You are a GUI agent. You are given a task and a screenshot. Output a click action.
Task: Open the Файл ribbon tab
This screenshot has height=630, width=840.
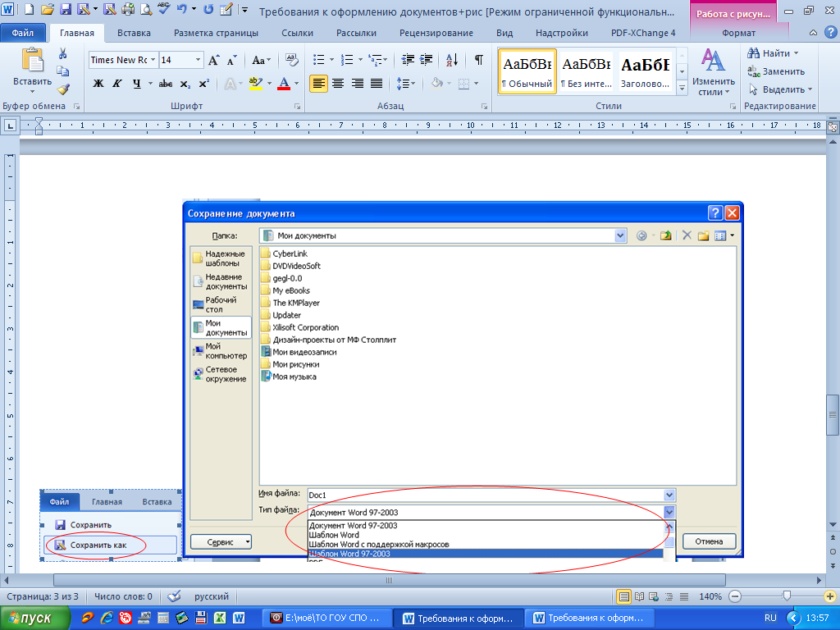(23, 33)
